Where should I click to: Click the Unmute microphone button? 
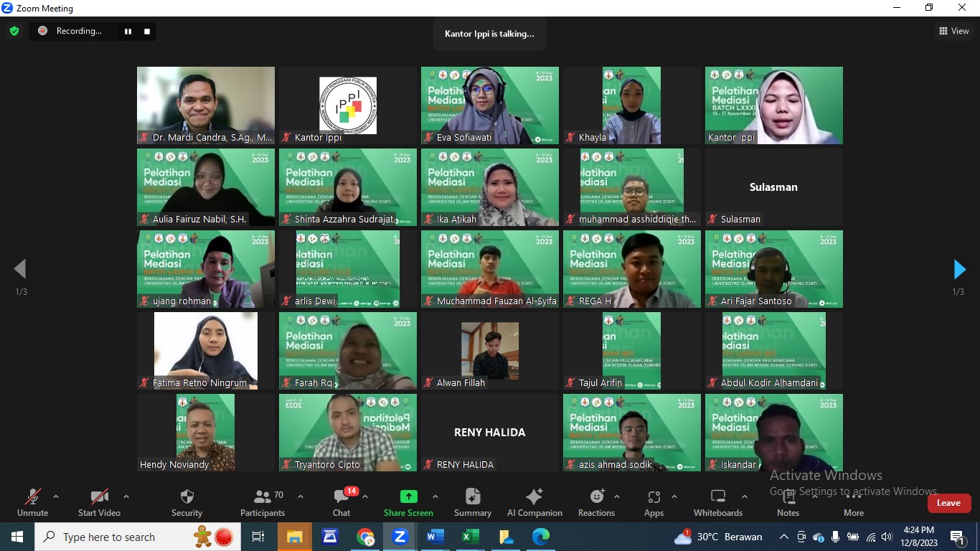33,502
